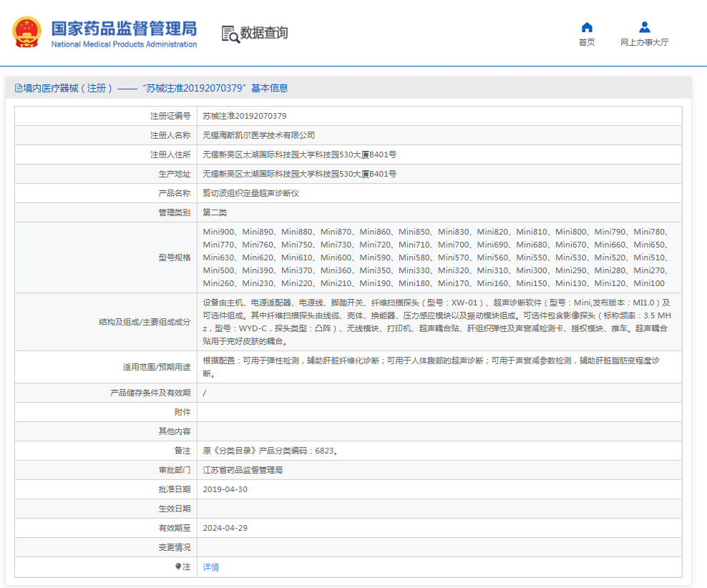
Task: Click the expiry date 2024-04-29
Action: coord(225,528)
